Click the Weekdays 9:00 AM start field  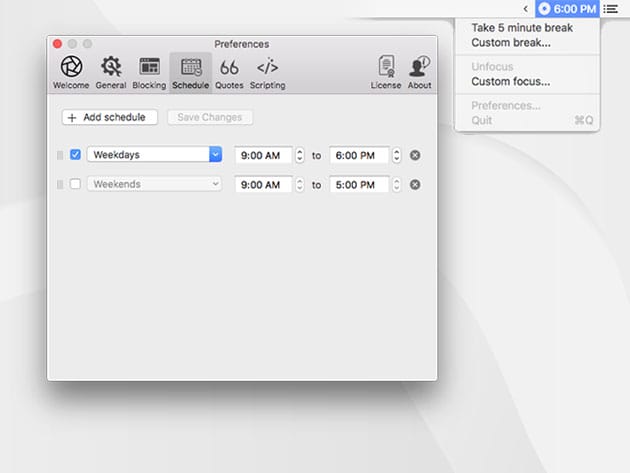(x=264, y=155)
